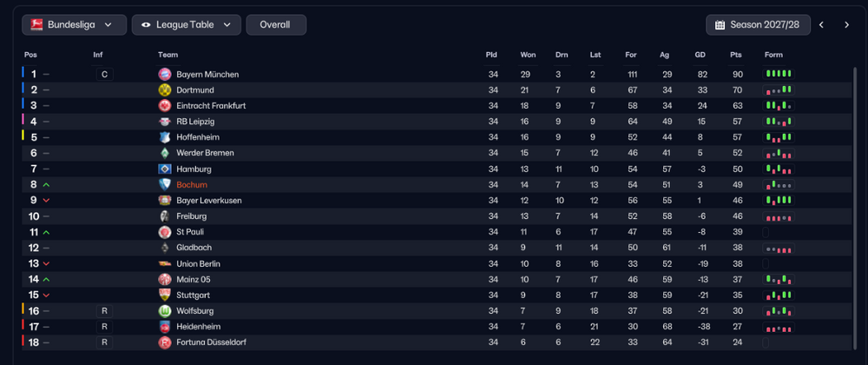The width and height of the screenshot is (868, 365).
Task: Go to the next season arrow
Action: pyautogui.click(x=846, y=25)
